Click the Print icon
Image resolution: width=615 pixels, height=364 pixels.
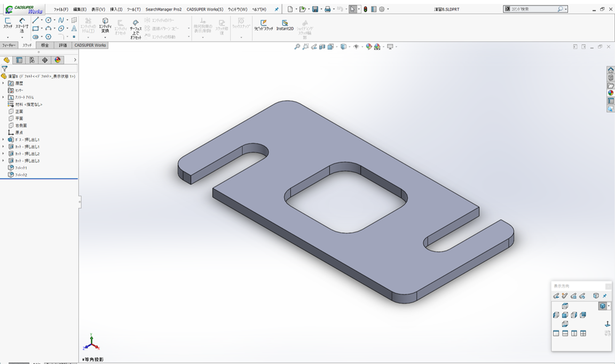click(x=327, y=9)
